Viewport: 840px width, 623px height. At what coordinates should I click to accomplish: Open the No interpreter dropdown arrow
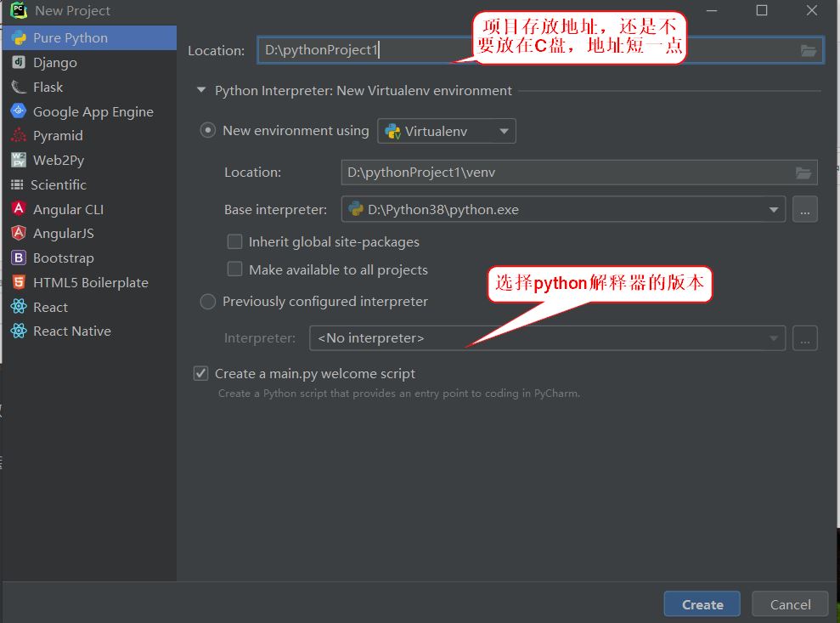pyautogui.click(x=774, y=338)
